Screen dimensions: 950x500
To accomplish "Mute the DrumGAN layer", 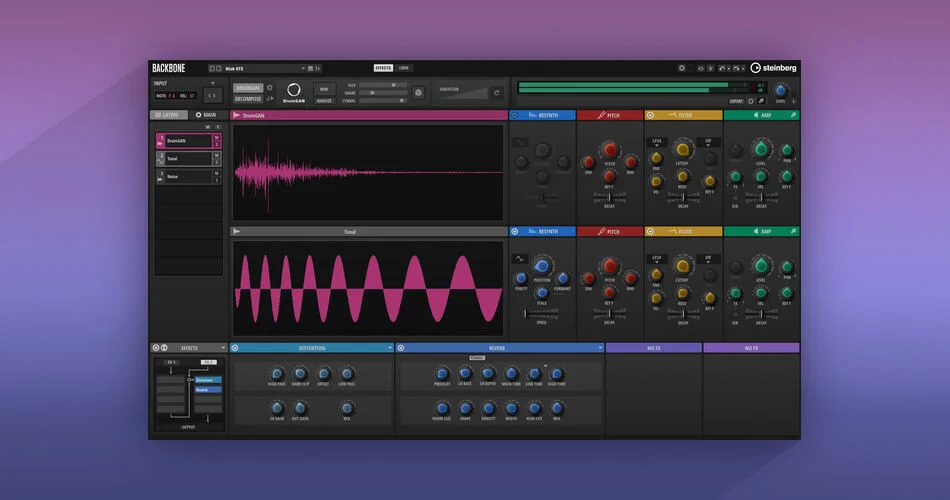I will pyautogui.click(x=216, y=138).
